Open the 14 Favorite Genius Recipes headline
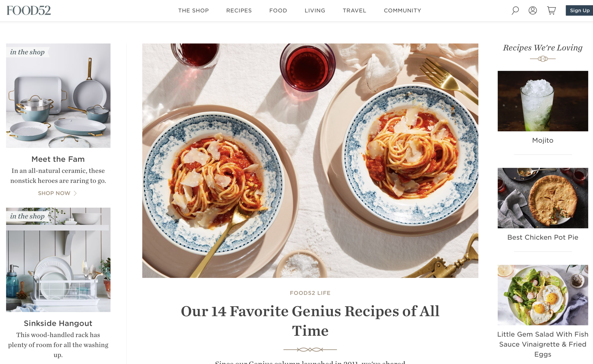593x364 pixels. (310, 321)
